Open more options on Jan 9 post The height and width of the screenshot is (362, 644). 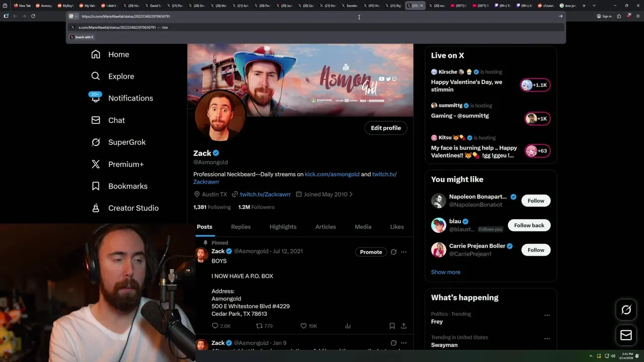coord(404,343)
